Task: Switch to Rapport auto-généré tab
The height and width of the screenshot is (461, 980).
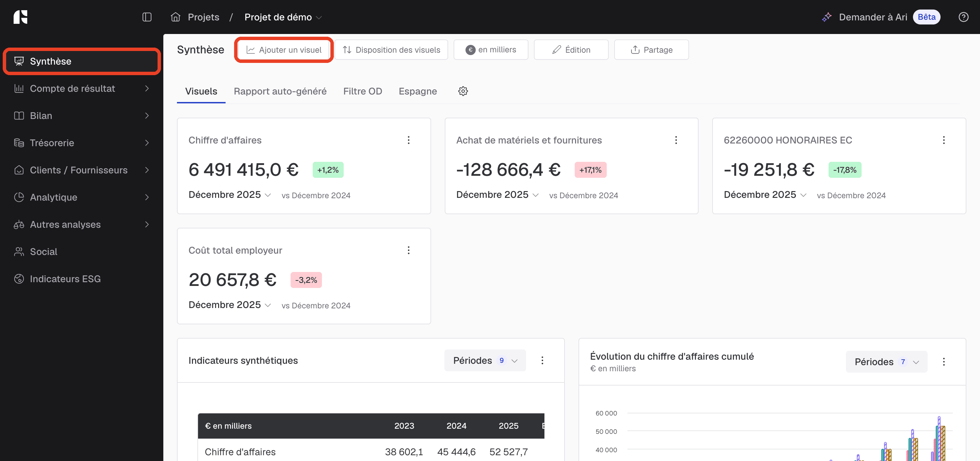Action: click(x=280, y=91)
